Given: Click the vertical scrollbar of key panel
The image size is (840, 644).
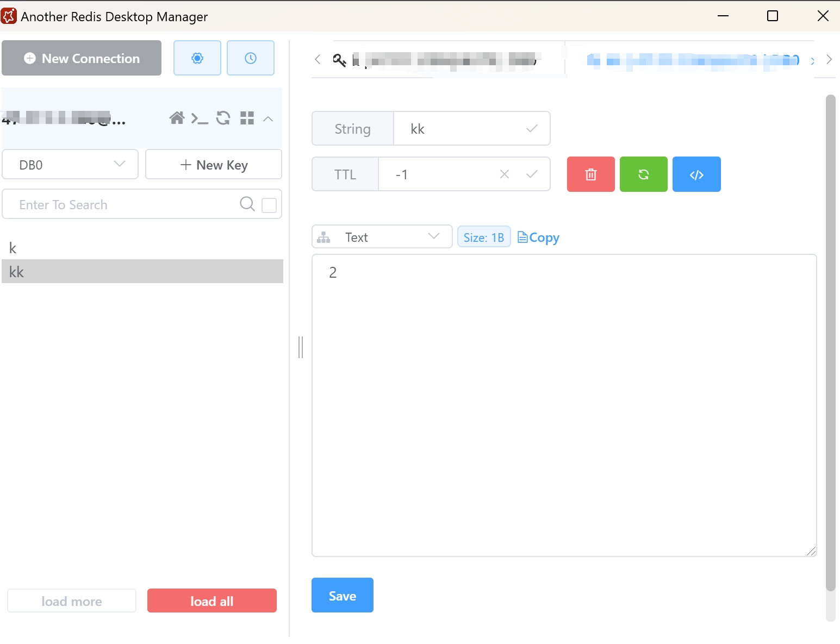Looking at the screenshot, I should [830, 342].
